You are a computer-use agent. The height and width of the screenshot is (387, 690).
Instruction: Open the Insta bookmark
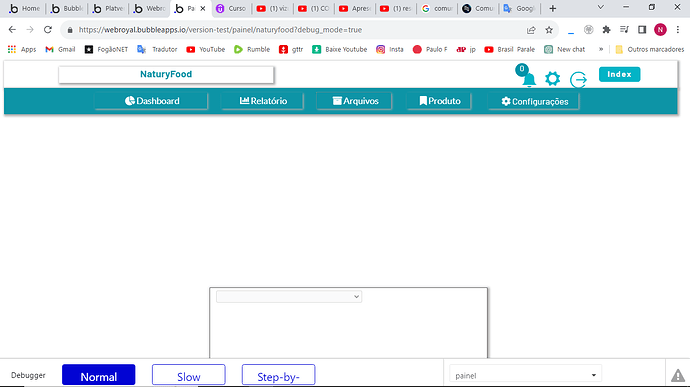coord(390,49)
